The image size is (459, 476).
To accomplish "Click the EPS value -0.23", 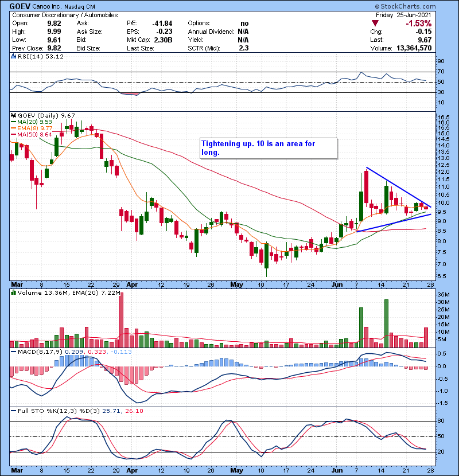I will pos(164,32).
